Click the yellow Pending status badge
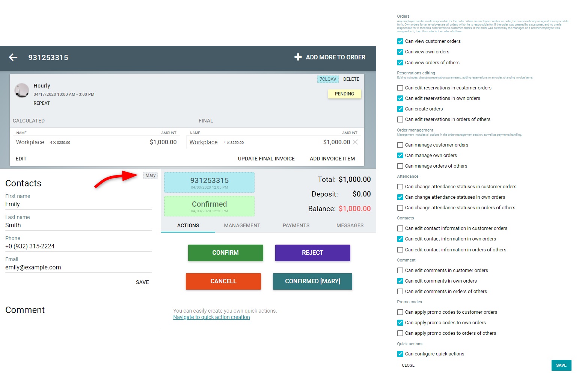The image size is (588, 387). tap(344, 94)
